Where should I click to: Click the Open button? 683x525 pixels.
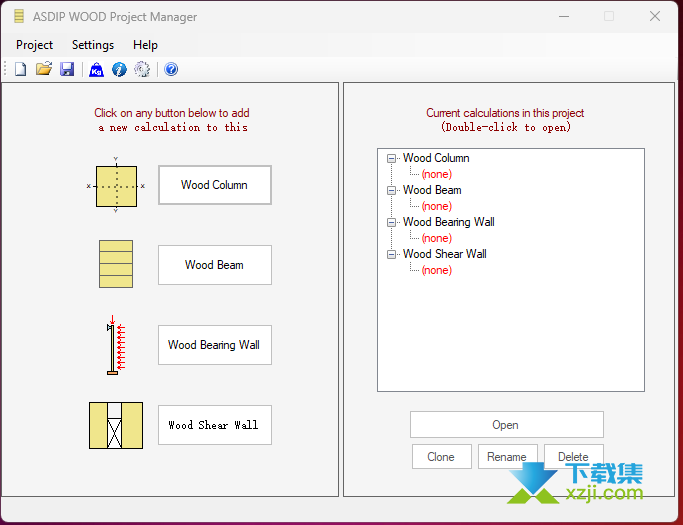(x=507, y=425)
